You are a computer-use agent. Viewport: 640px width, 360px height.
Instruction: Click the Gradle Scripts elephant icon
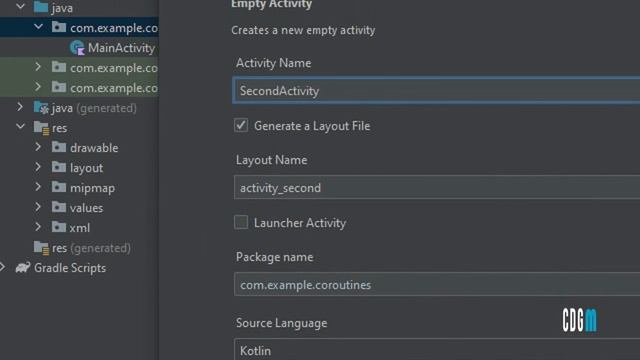click(x=23, y=268)
